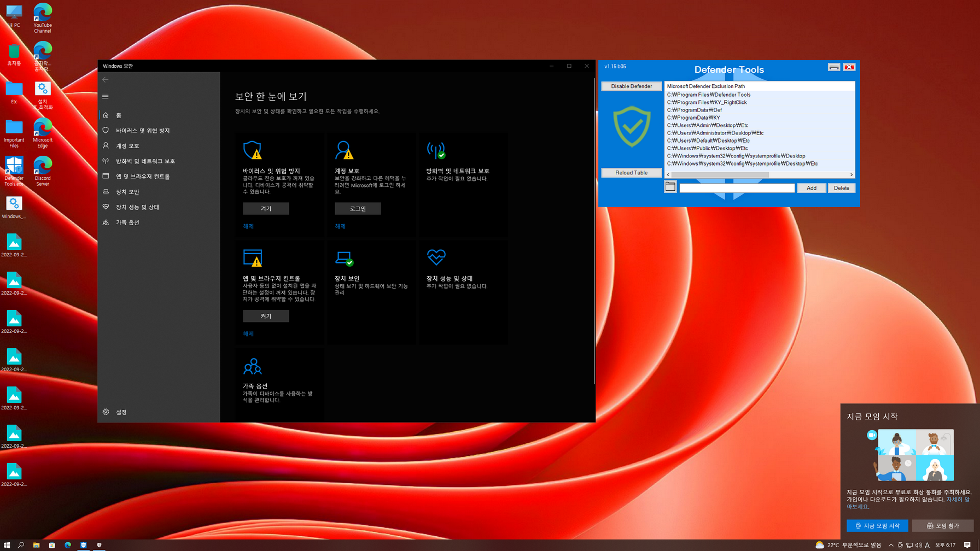980x551 pixels.
Task: Click the Add button in Defender Tools
Action: pos(812,188)
